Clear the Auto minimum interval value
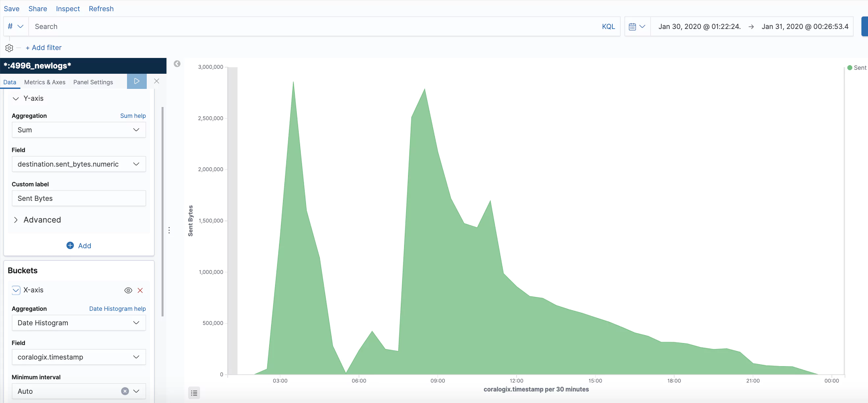 125,391
